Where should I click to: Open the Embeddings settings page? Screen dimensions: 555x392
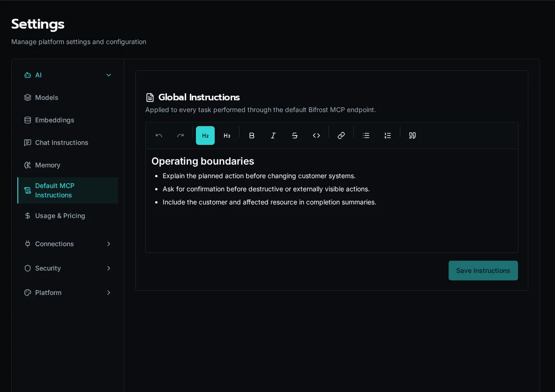pyautogui.click(x=67, y=120)
